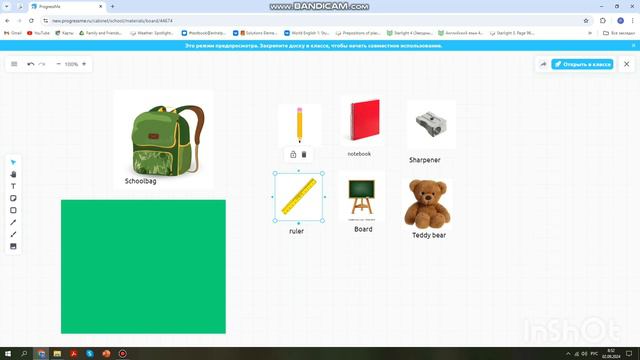Image resolution: width=640 pixels, height=360 pixels.
Task: Open the Chrome three-dot menu
Action: (633, 20)
